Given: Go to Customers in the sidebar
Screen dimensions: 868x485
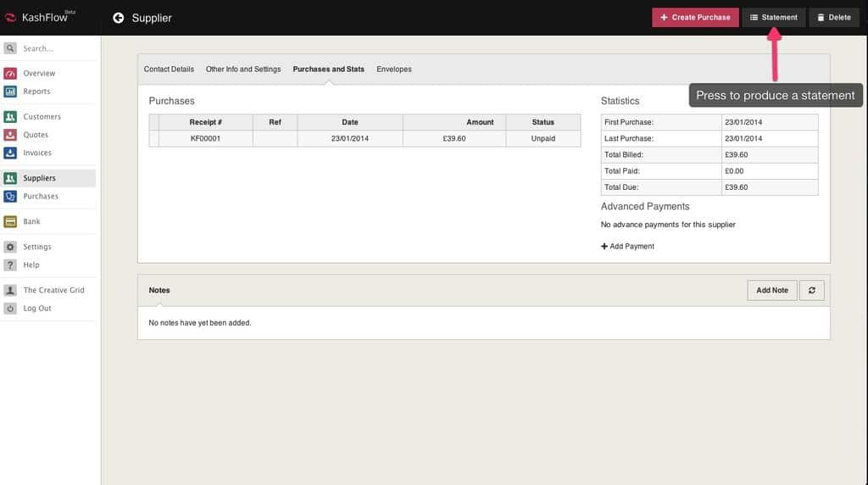Looking at the screenshot, I should 42,117.
